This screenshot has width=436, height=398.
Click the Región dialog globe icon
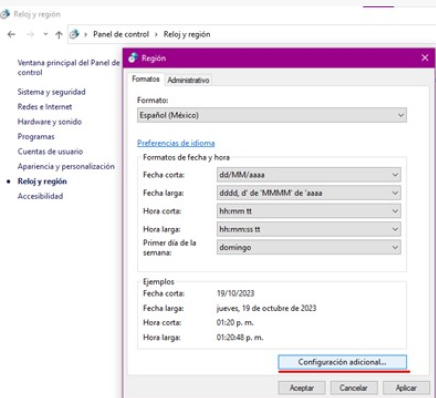click(133, 58)
